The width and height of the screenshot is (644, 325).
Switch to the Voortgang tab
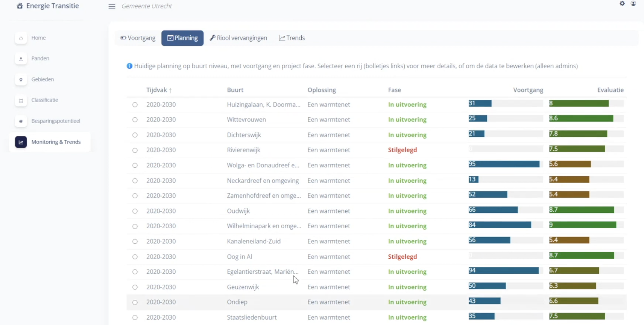(138, 38)
